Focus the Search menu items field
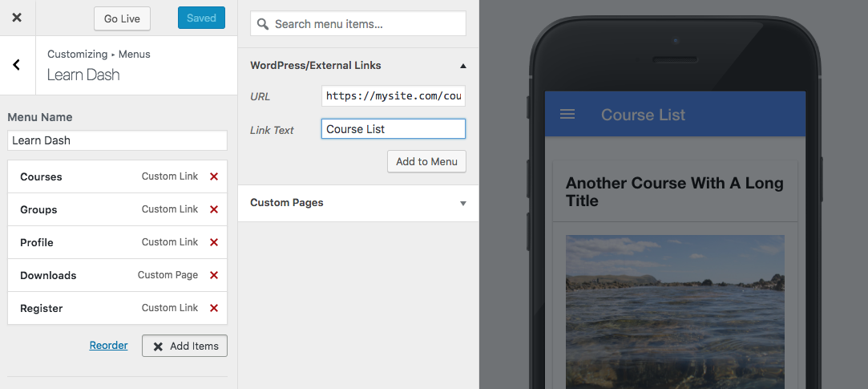 coord(358,24)
